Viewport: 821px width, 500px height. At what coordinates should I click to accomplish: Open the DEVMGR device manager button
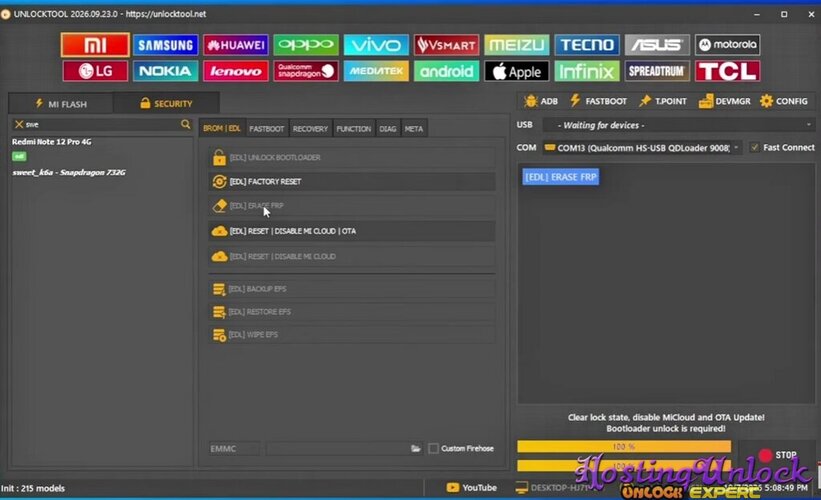tap(725, 101)
